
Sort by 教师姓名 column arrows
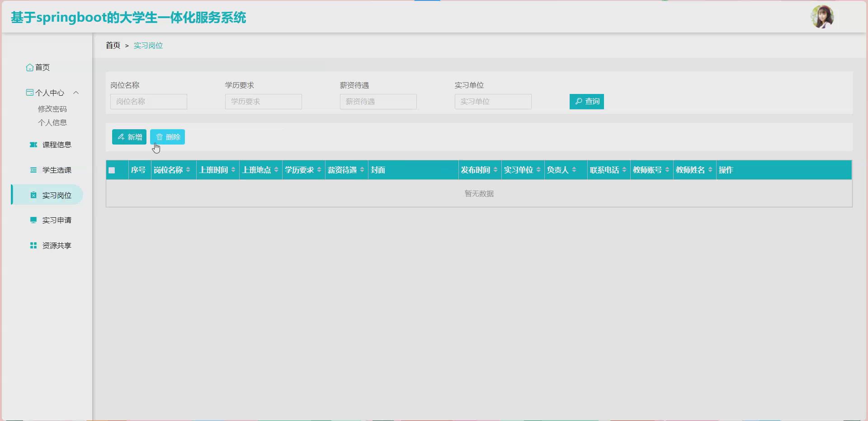pyautogui.click(x=710, y=170)
